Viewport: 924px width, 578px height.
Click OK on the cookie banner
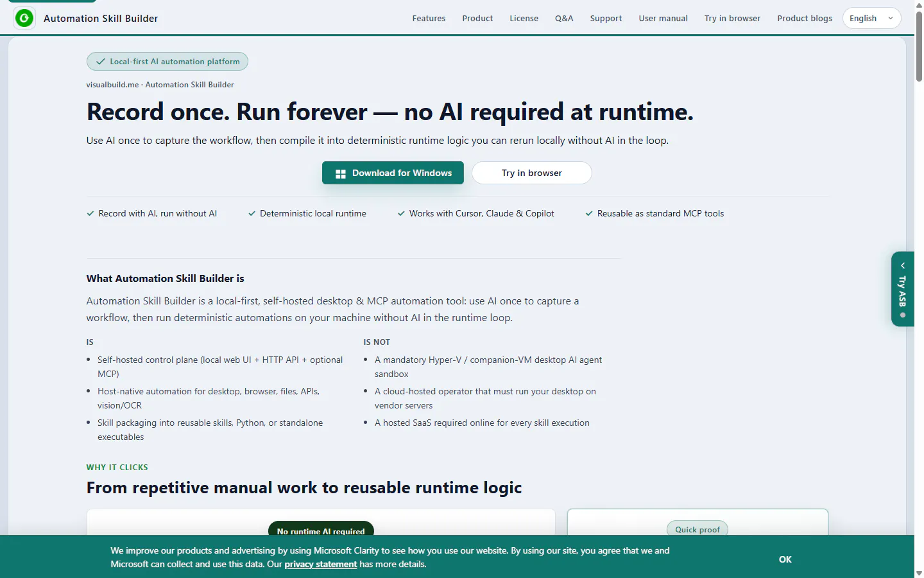coord(785,559)
